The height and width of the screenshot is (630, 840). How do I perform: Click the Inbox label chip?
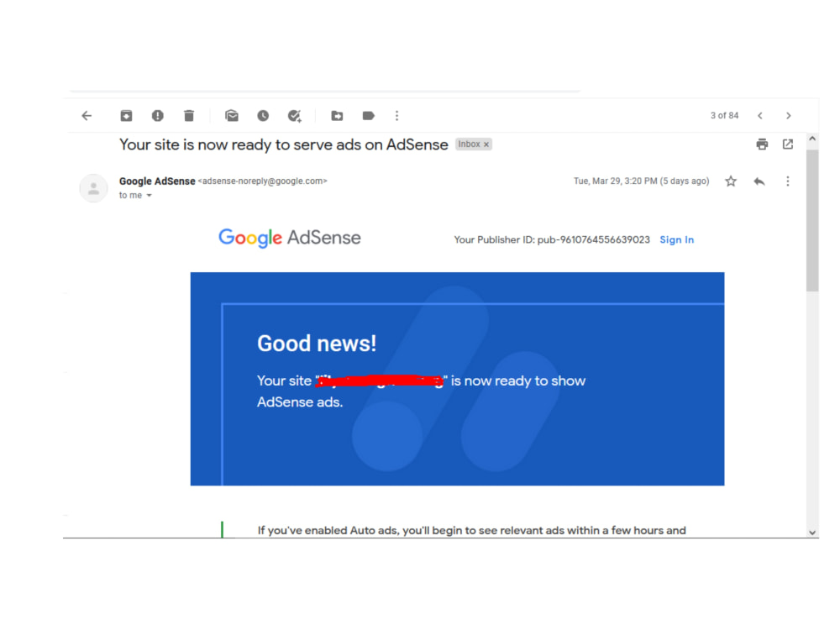(x=473, y=144)
